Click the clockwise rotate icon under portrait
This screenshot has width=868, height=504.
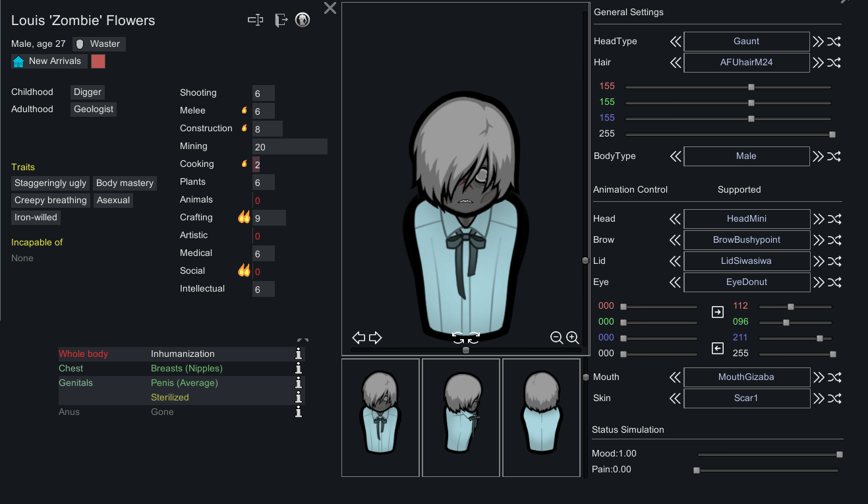coord(473,338)
